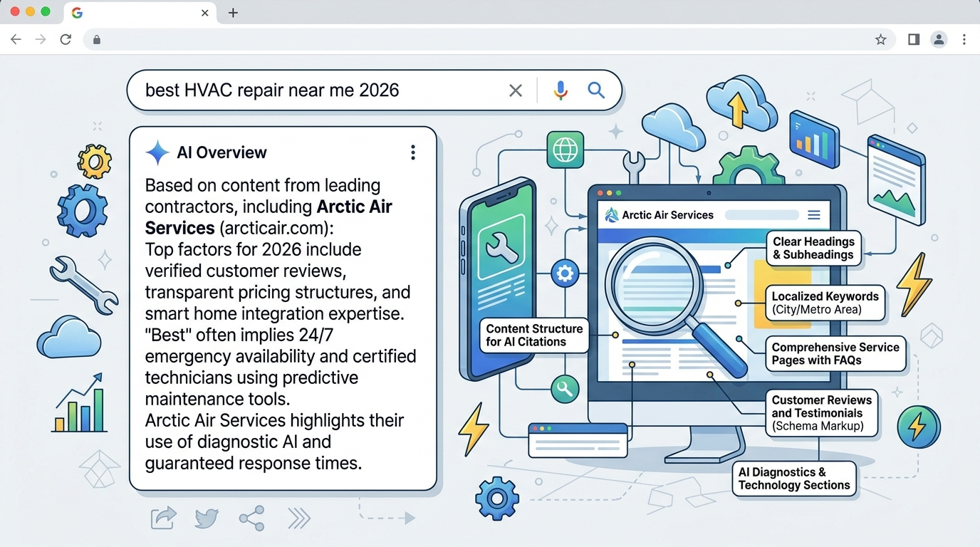Screen dimensions: 980x547
Task: Click the browser address bar
Action: [489, 40]
